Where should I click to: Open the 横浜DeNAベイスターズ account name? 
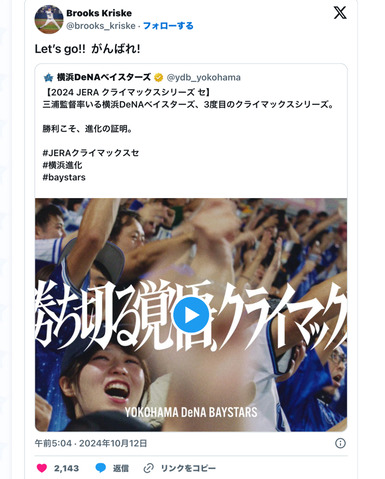(x=104, y=77)
